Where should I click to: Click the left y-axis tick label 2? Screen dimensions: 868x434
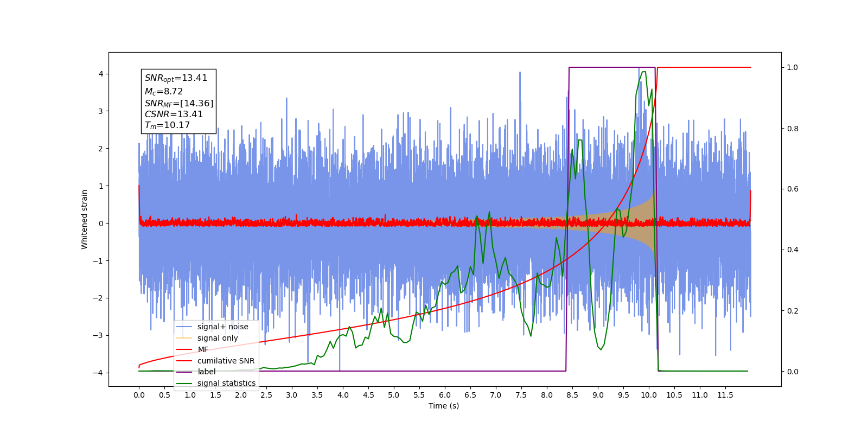point(101,149)
